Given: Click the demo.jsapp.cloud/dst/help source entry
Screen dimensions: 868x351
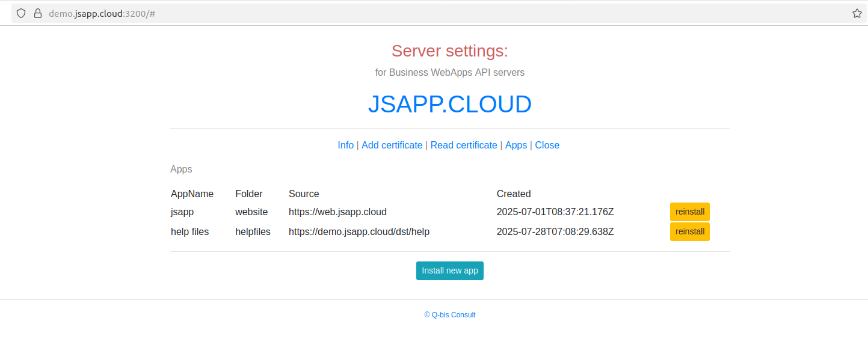Looking at the screenshot, I should coord(359,232).
